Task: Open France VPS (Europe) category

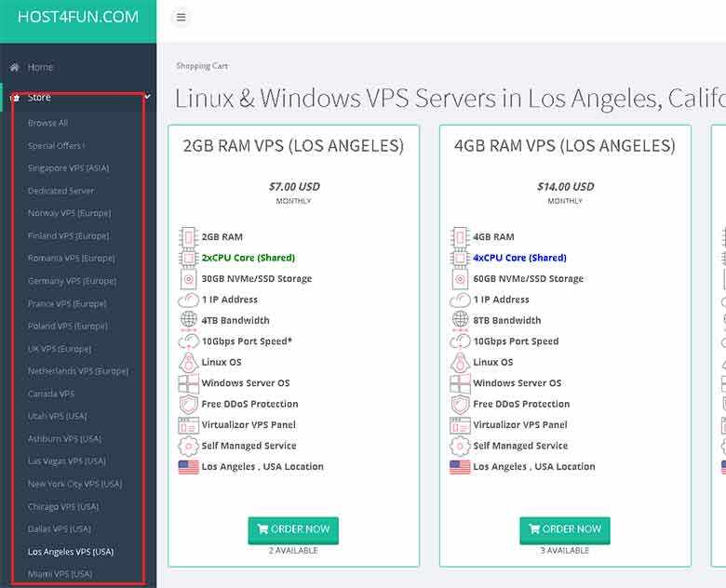Action: (x=67, y=303)
